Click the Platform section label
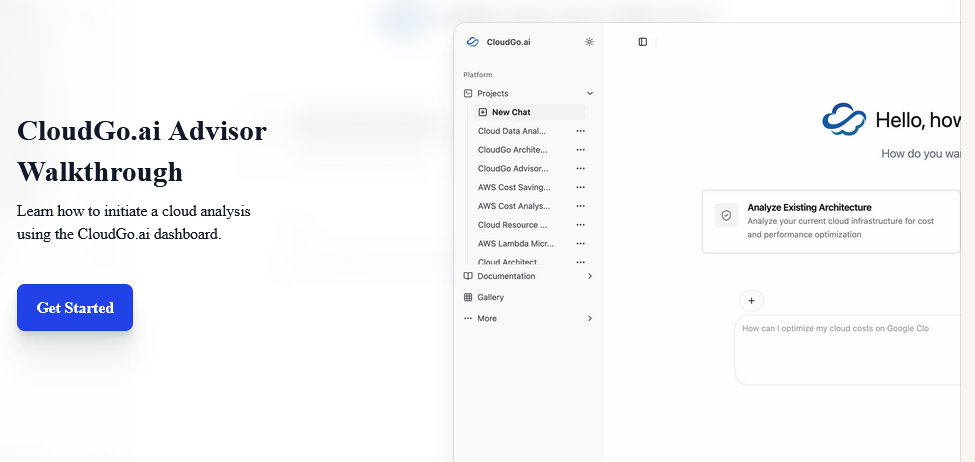The height and width of the screenshot is (462, 975). (x=478, y=75)
